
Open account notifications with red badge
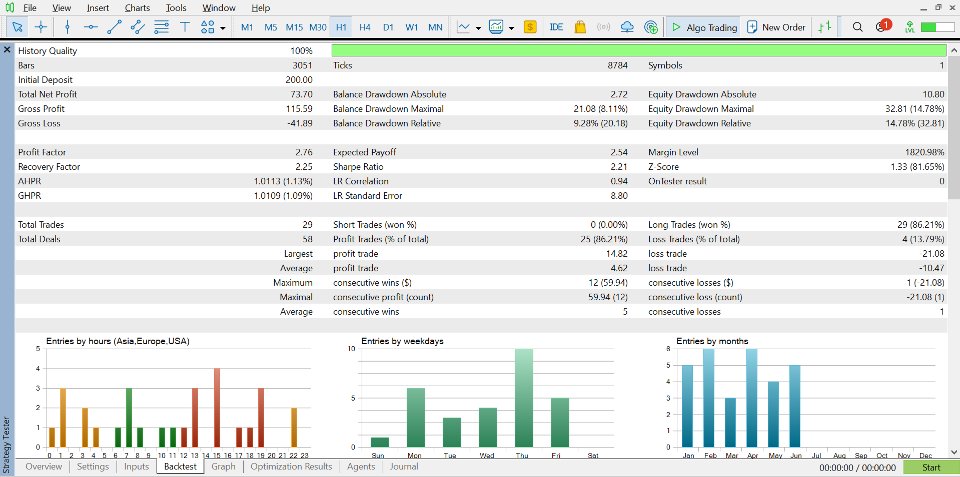click(882, 26)
